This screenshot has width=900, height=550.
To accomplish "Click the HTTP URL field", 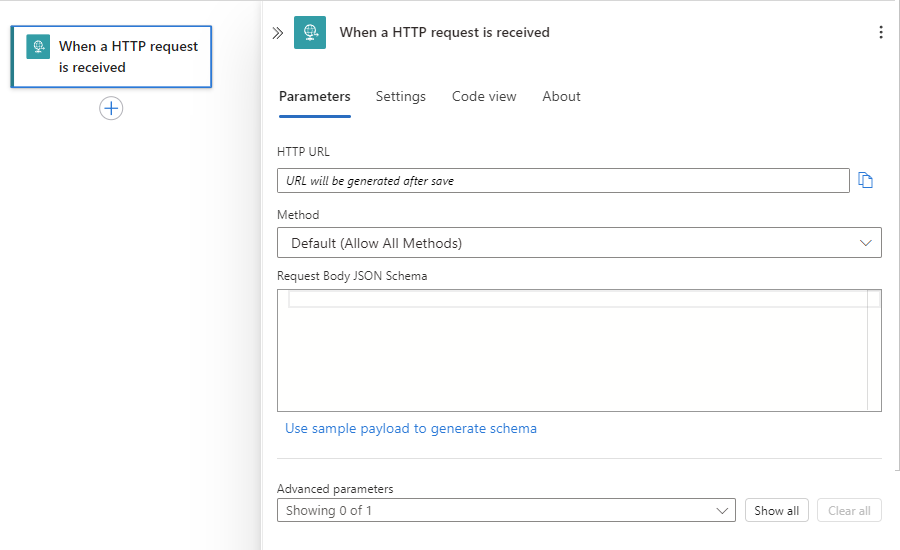I will [x=563, y=181].
